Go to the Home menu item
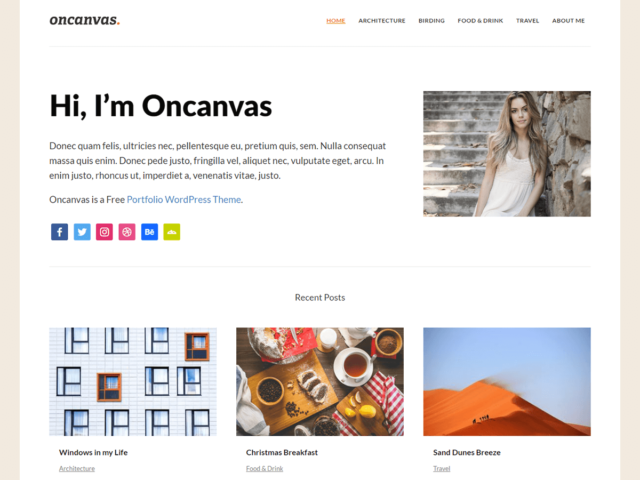 pyautogui.click(x=336, y=20)
